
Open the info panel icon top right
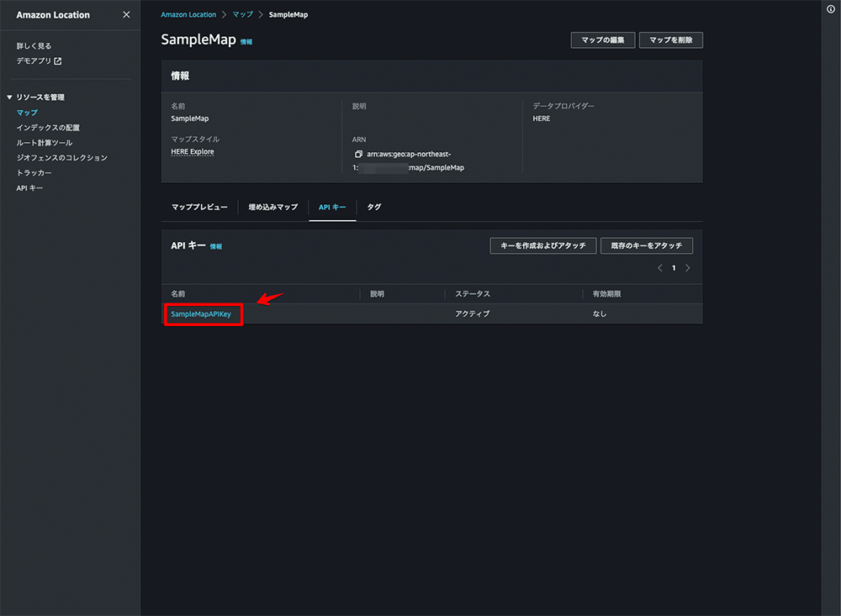tap(832, 8)
